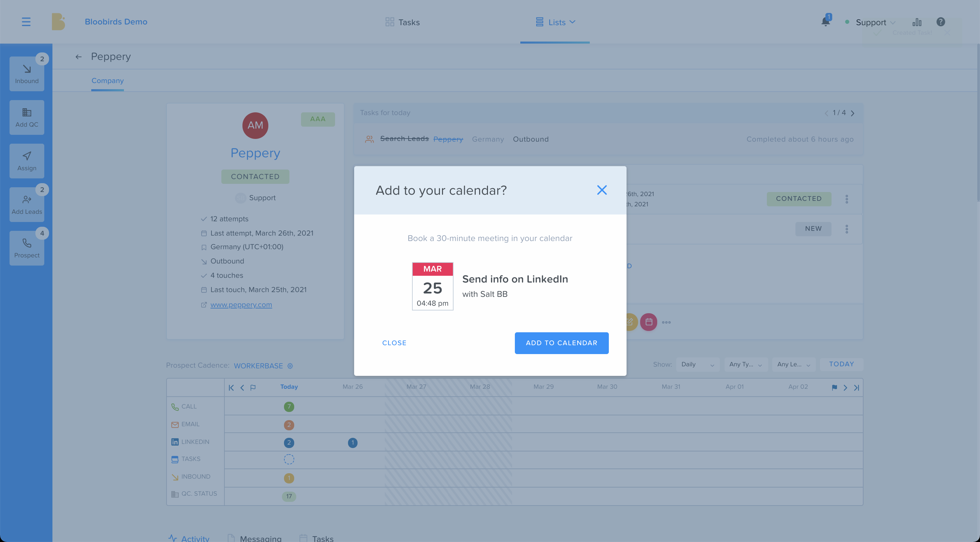The image size is (980, 542).
Task: Open the more actions three-dot icon
Action: (666, 322)
